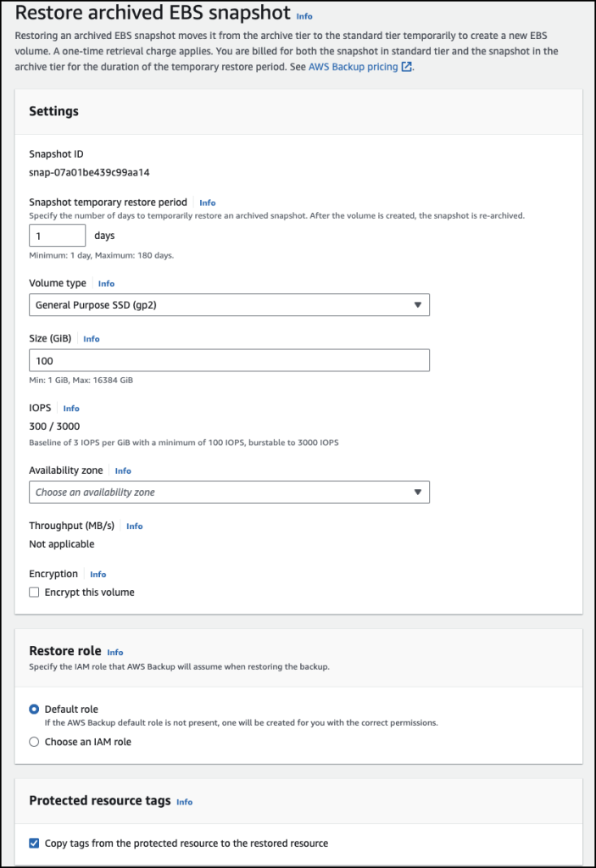Select the Choose an IAM role radio button
This screenshot has width=596, height=868.
[34, 742]
